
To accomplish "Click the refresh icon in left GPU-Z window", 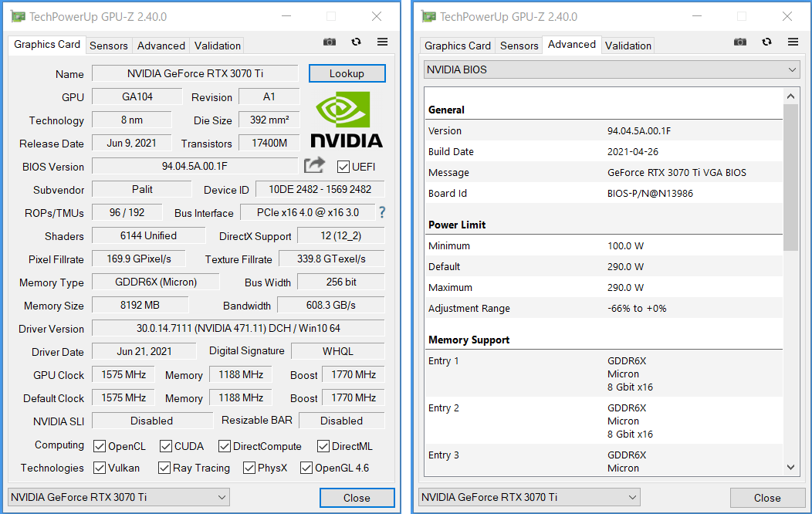I will pyautogui.click(x=356, y=42).
